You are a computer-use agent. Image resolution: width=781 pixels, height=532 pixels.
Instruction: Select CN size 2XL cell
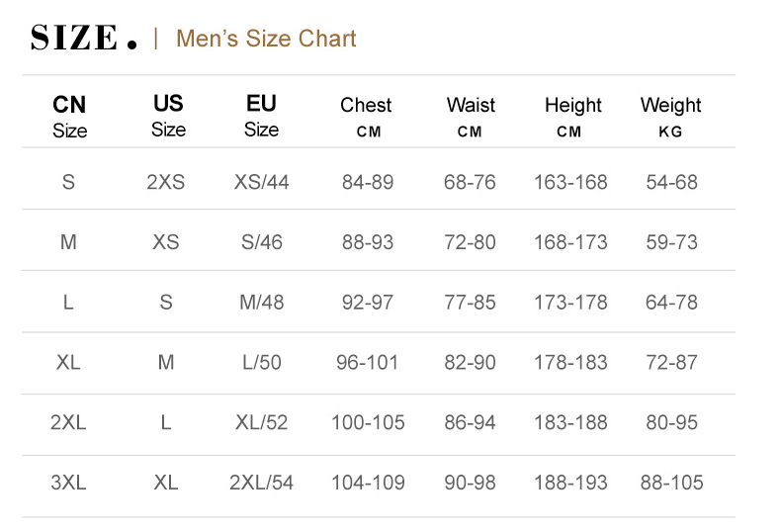[x=68, y=422]
